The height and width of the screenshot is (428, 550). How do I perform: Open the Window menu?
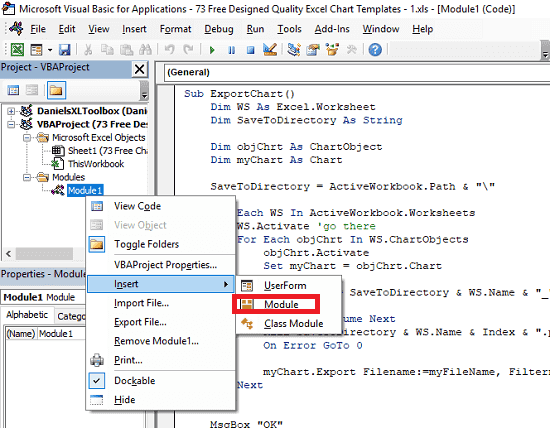(381, 29)
